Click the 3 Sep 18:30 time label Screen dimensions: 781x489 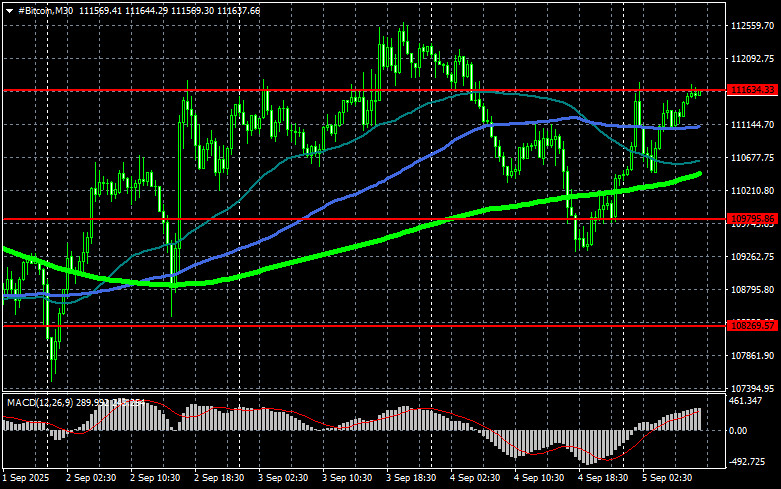(x=410, y=480)
